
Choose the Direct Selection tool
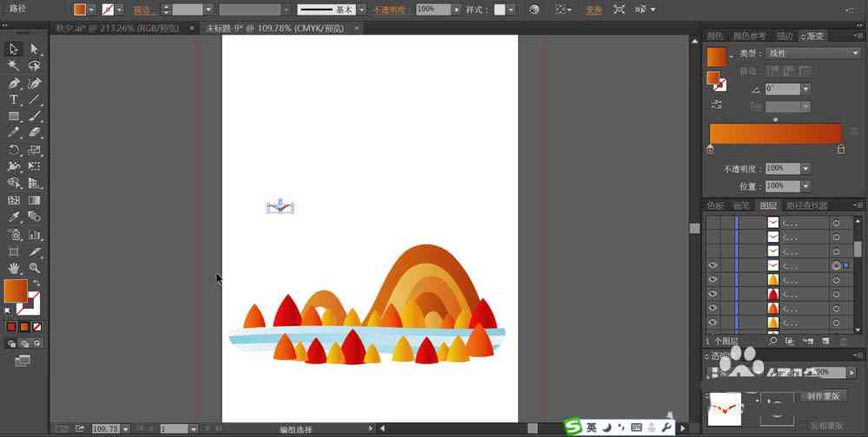pyautogui.click(x=35, y=49)
